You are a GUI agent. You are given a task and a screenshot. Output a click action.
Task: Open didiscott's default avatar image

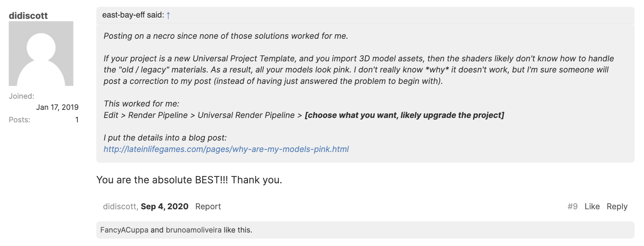pos(41,54)
